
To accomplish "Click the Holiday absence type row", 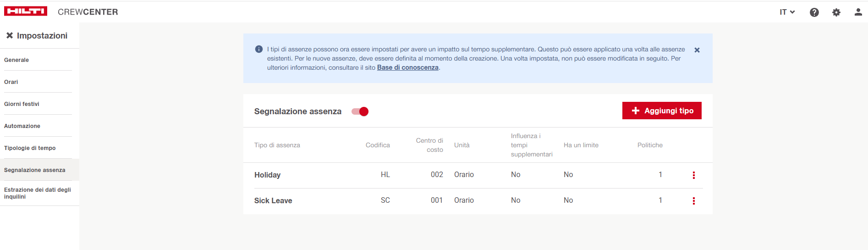I will (268, 175).
